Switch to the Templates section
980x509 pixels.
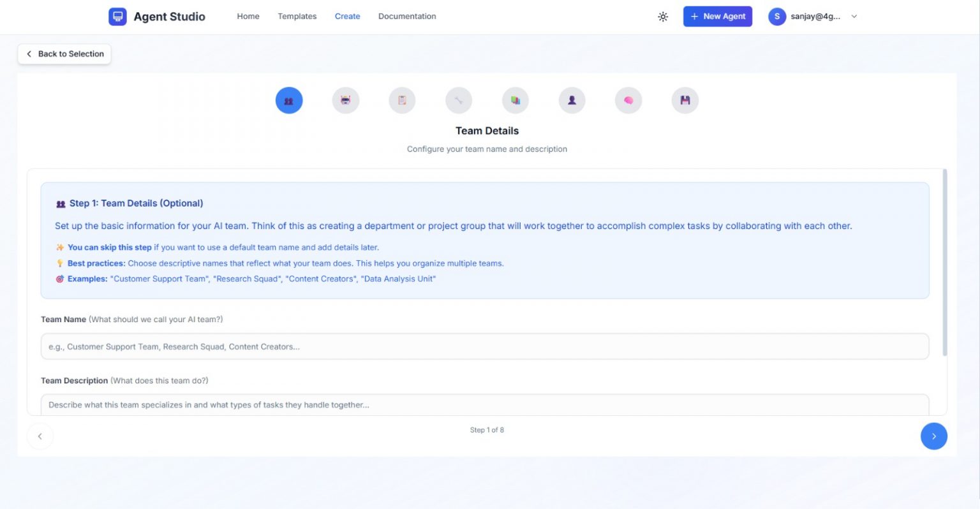297,17
